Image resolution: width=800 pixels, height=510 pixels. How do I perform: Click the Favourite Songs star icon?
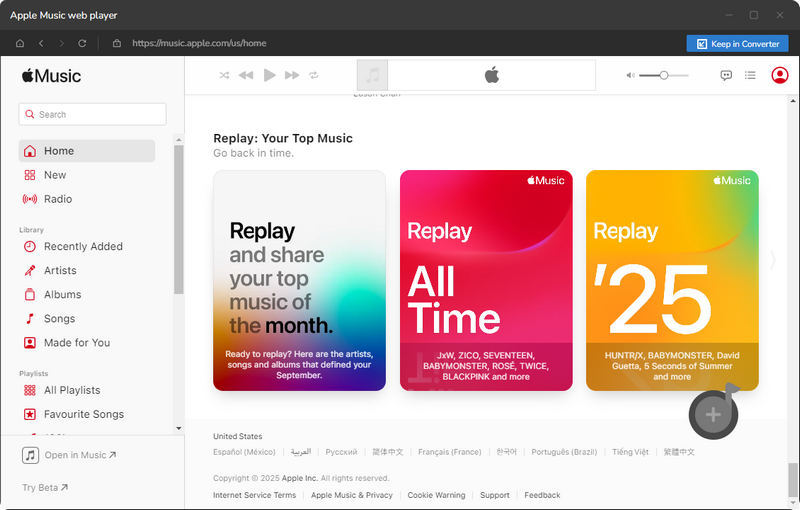coord(30,414)
